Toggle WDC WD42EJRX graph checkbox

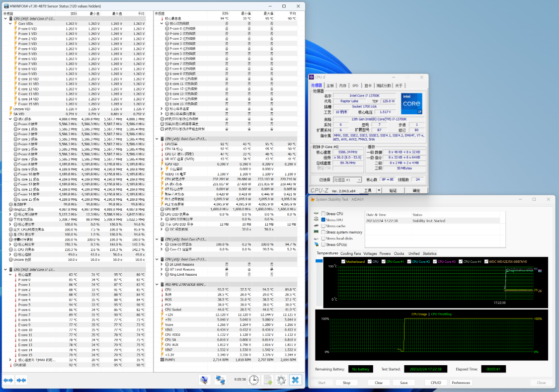[x=486, y=261]
